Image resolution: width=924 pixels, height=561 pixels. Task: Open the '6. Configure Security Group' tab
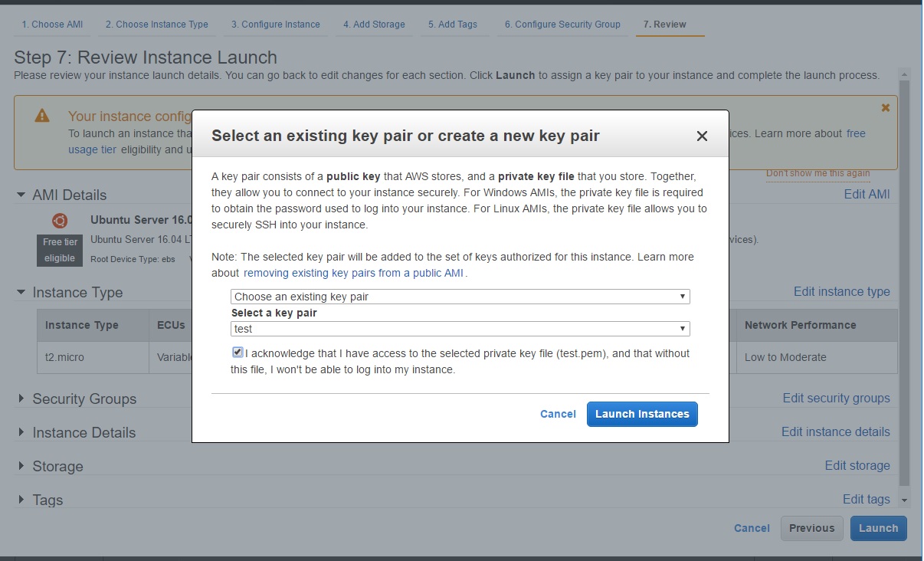click(562, 25)
